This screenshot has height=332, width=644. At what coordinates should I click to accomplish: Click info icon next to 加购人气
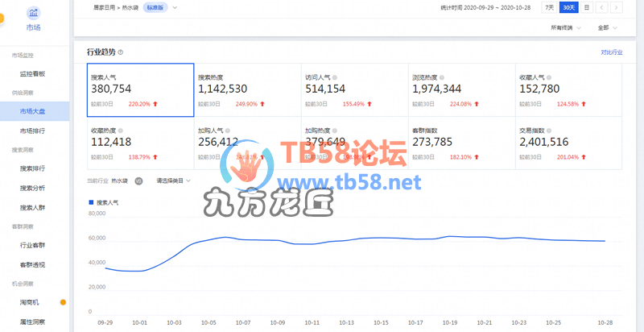pyautogui.click(x=228, y=131)
